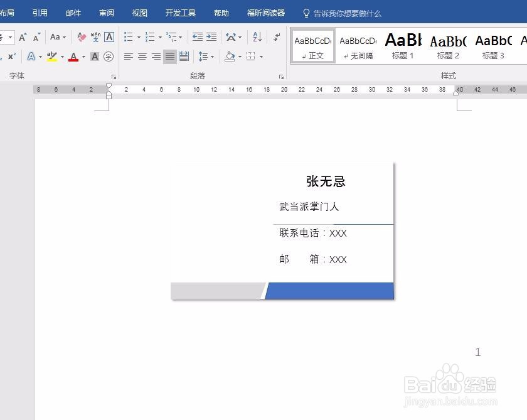
Task: Open the 开发工具 (Developer) tab
Action: pyautogui.click(x=181, y=12)
